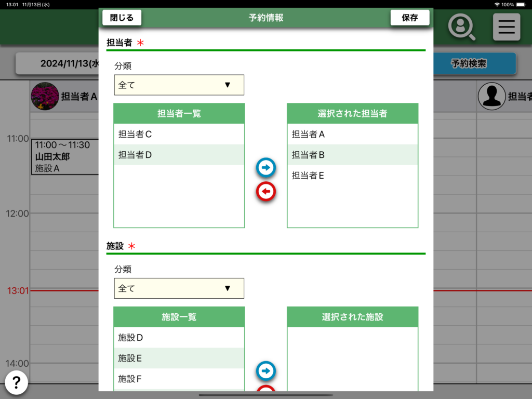Screen dimensions: 532x399
Task: Open the hamburger menu
Action: 506,26
